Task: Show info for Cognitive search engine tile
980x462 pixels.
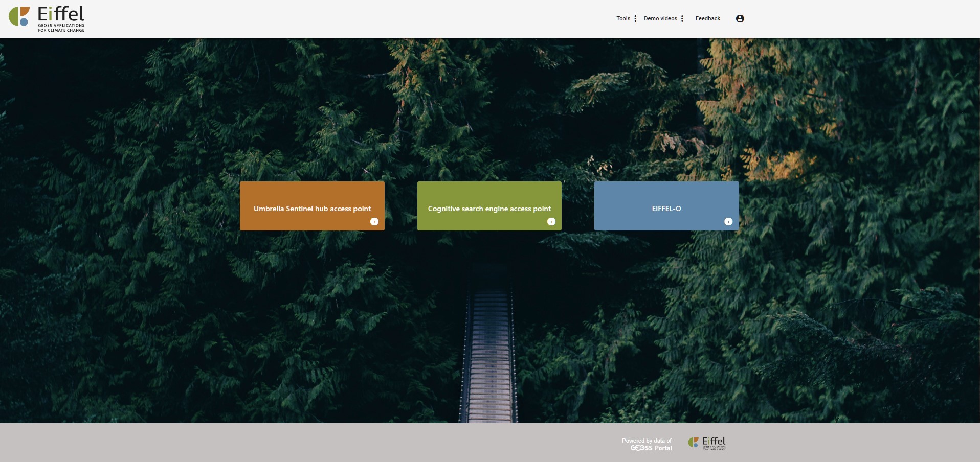Action: click(551, 221)
